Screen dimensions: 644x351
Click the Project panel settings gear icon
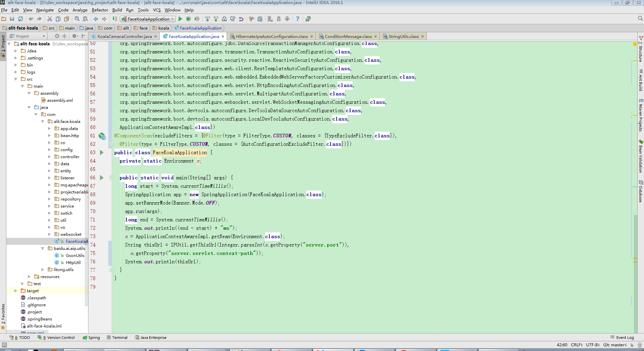pos(75,36)
